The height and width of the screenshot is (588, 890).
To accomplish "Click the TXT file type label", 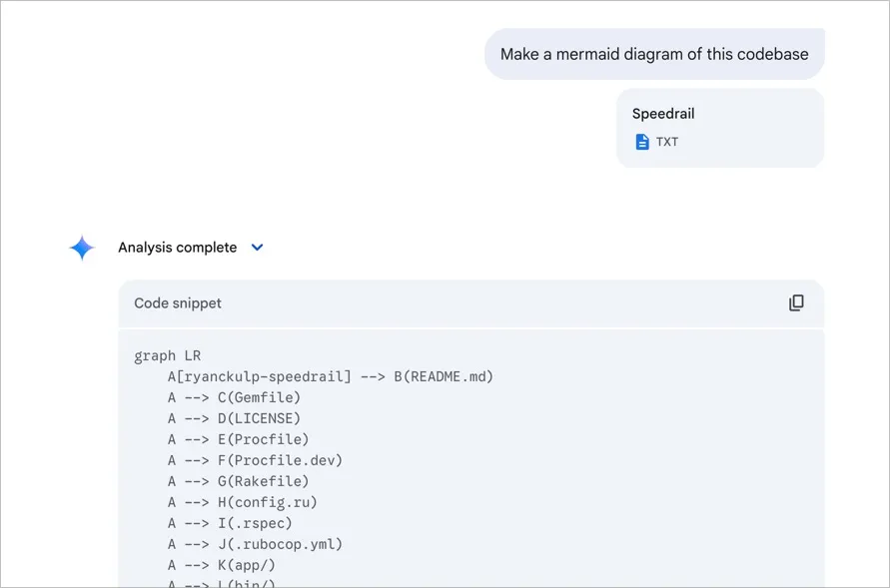I will pos(667,142).
